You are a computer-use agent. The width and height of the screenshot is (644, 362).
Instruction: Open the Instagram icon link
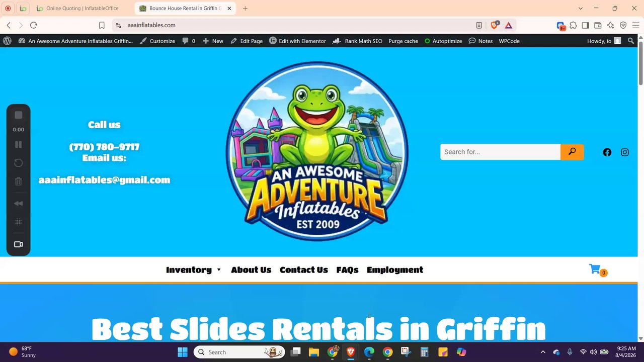tap(625, 152)
